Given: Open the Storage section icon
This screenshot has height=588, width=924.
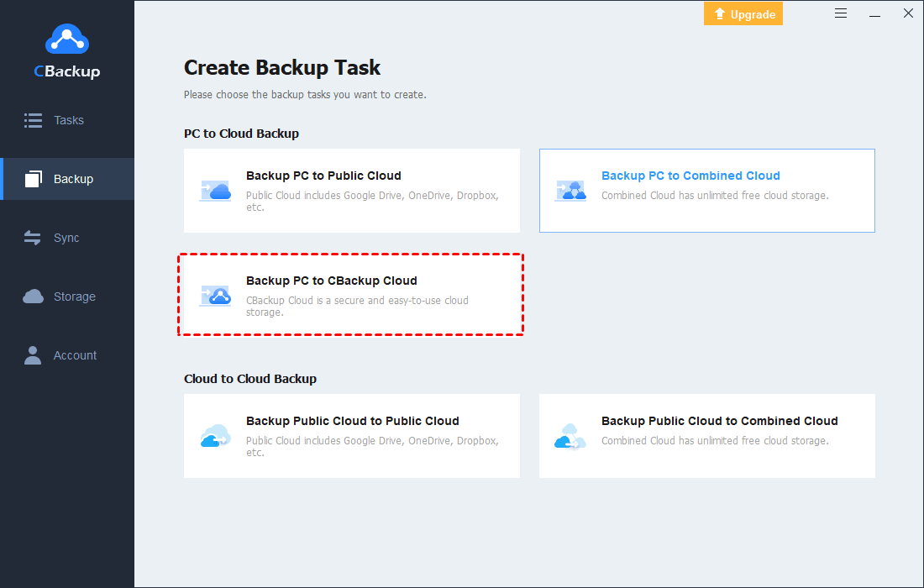Looking at the screenshot, I should coord(33,296).
